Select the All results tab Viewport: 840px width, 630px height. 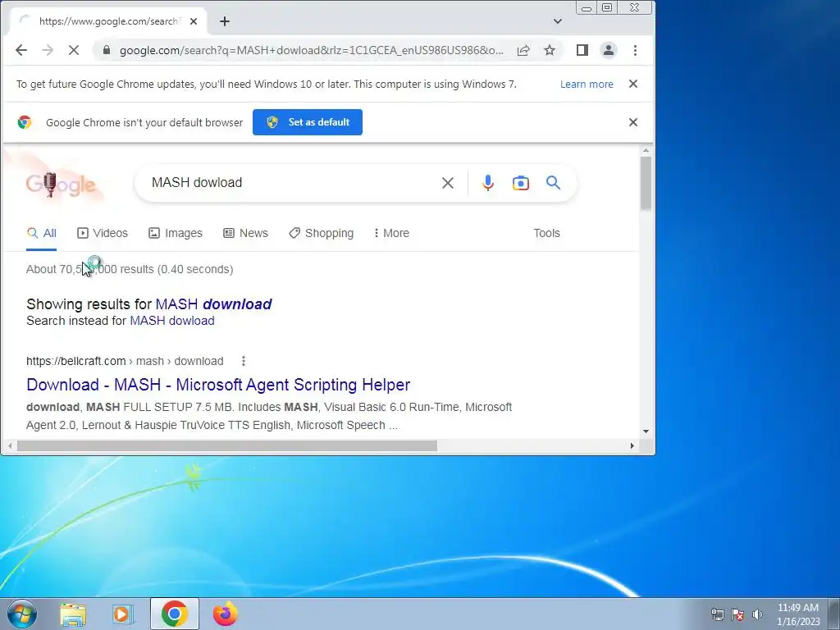pos(42,233)
